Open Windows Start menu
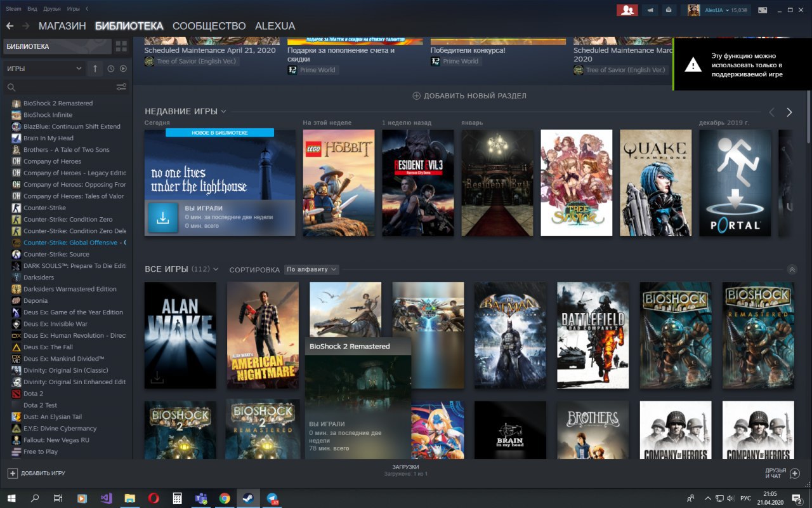Image resolution: width=812 pixels, height=508 pixels. [12, 498]
